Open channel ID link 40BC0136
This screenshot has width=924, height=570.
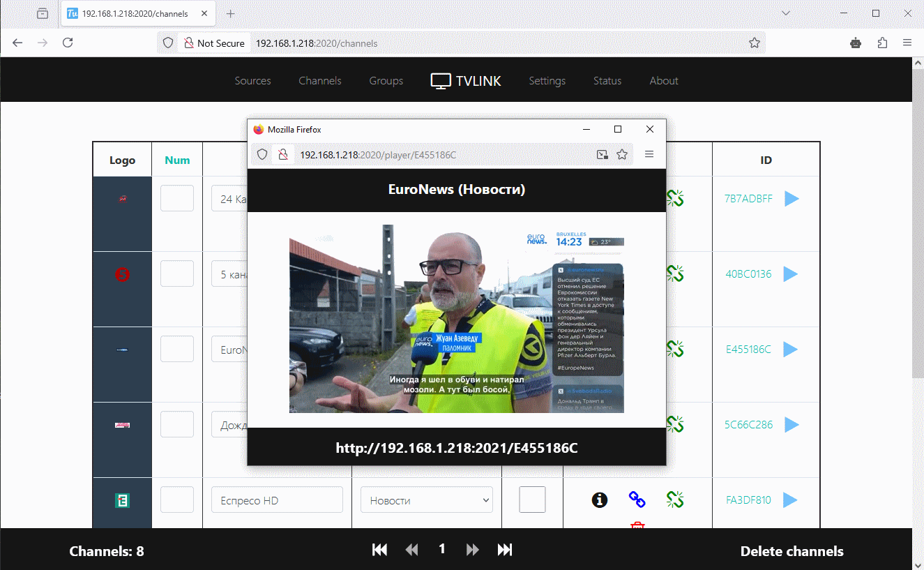(748, 274)
